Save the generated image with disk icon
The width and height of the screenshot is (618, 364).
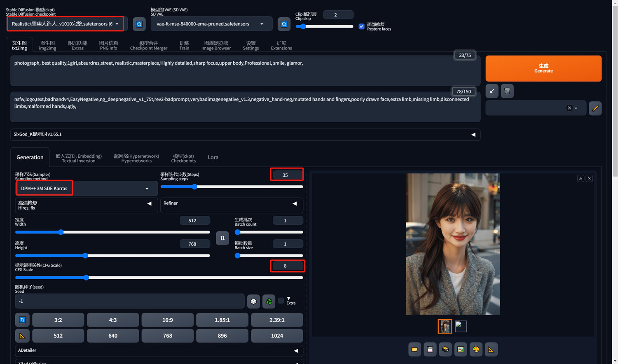430,350
